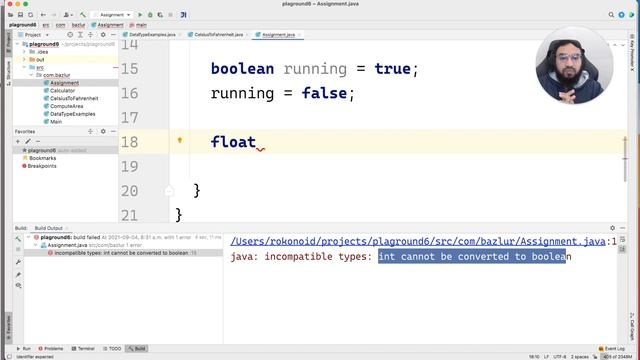Toggle the Event Log tool window
This screenshot has height=360, width=640.
pyautogui.click(x=611, y=349)
